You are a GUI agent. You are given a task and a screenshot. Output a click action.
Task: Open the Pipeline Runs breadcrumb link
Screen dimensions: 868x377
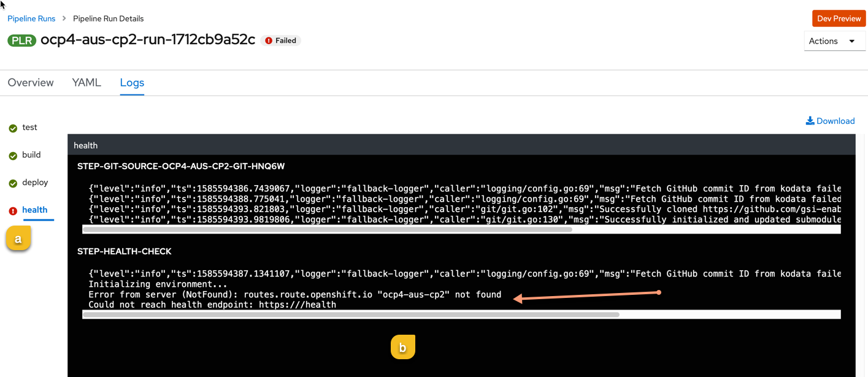click(31, 18)
